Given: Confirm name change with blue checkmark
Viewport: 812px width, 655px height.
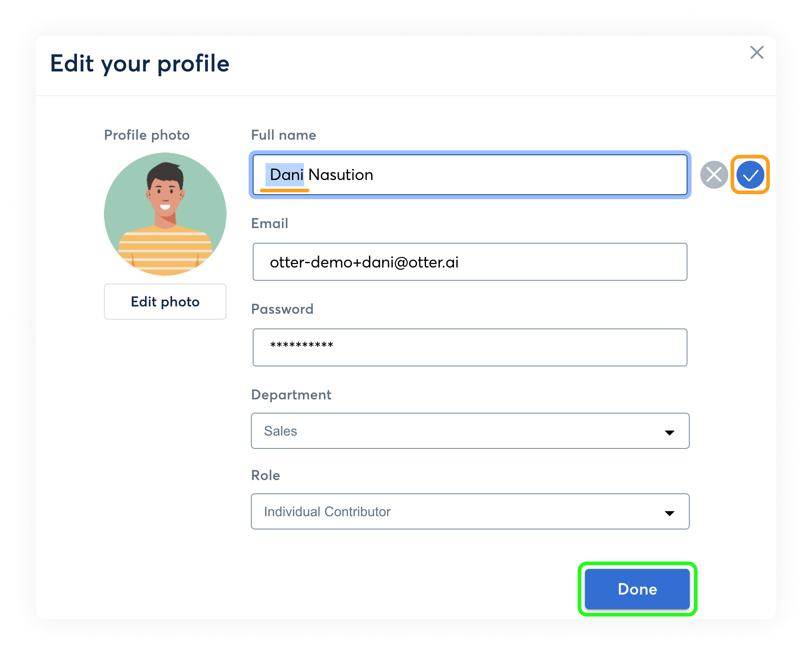Looking at the screenshot, I should [x=750, y=175].
